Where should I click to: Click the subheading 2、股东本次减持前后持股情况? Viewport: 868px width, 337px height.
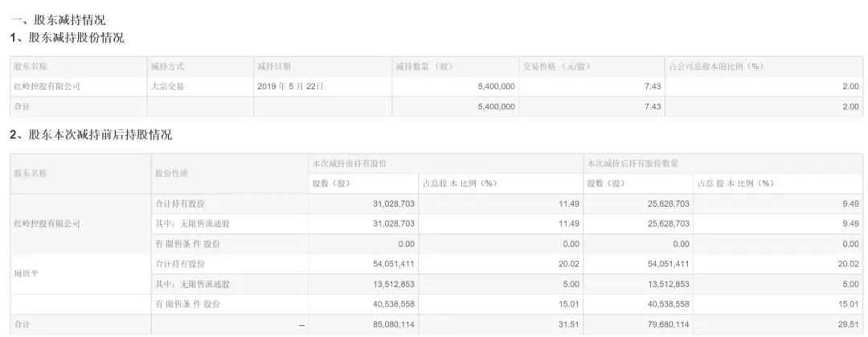(x=91, y=134)
